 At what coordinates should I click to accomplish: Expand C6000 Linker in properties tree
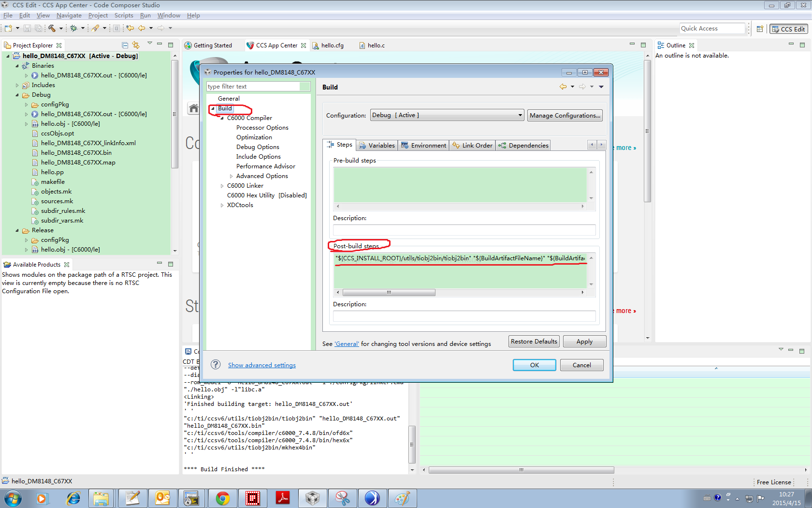222,186
